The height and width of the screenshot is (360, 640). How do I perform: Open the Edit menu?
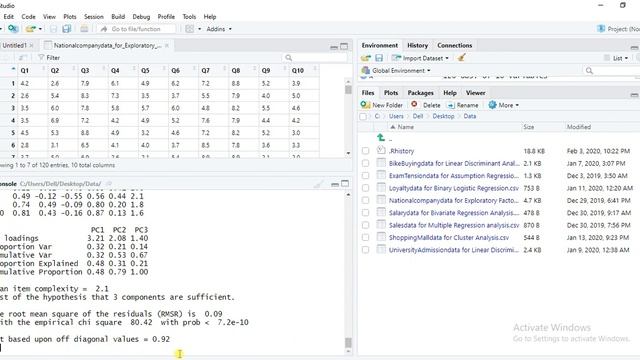pyautogui.click(x=9, y=17)
